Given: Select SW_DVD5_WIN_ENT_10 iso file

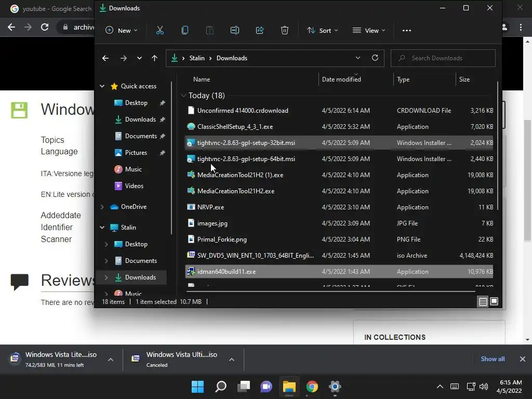Looking at the screenshot, I should (x=339, y=256).
